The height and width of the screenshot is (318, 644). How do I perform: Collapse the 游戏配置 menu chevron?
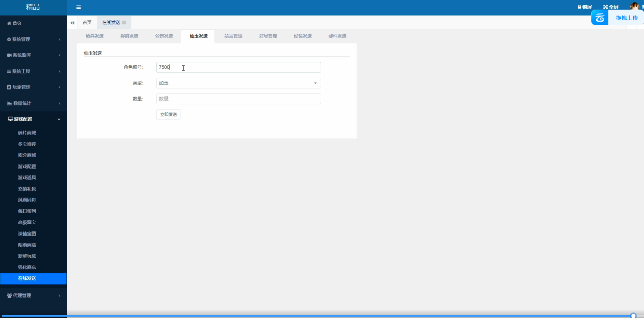tap(59, 119)
